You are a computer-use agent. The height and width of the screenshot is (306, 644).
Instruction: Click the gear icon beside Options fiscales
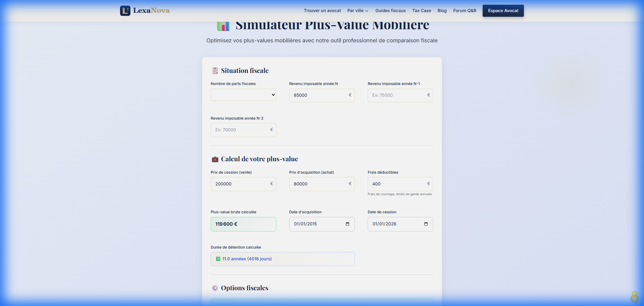215,288
